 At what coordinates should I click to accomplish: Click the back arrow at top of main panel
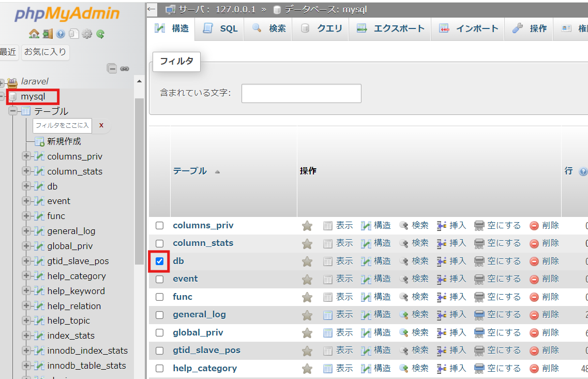tap(152, 9)
